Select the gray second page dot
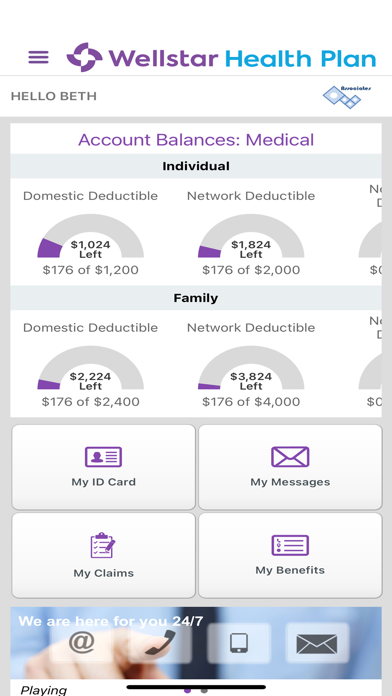 coord(204,691)
